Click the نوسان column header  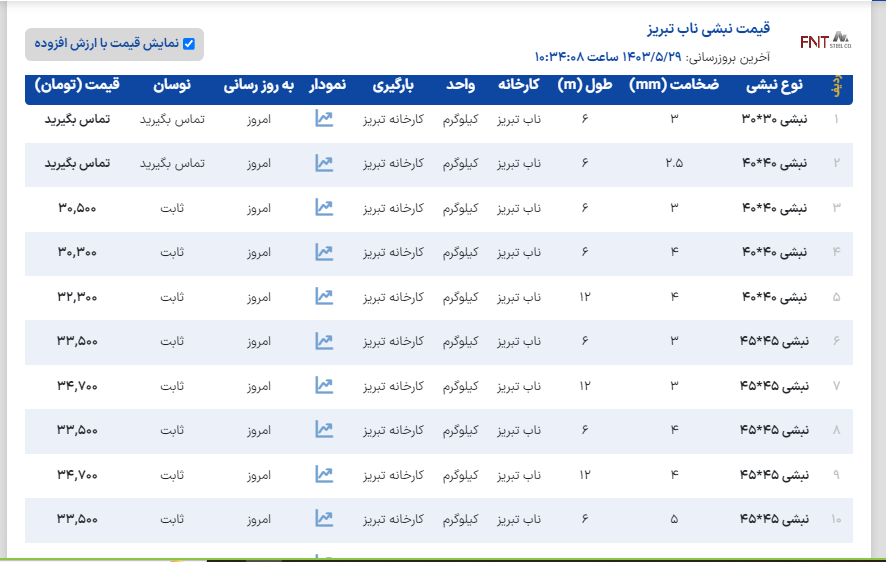coord(172,86)
